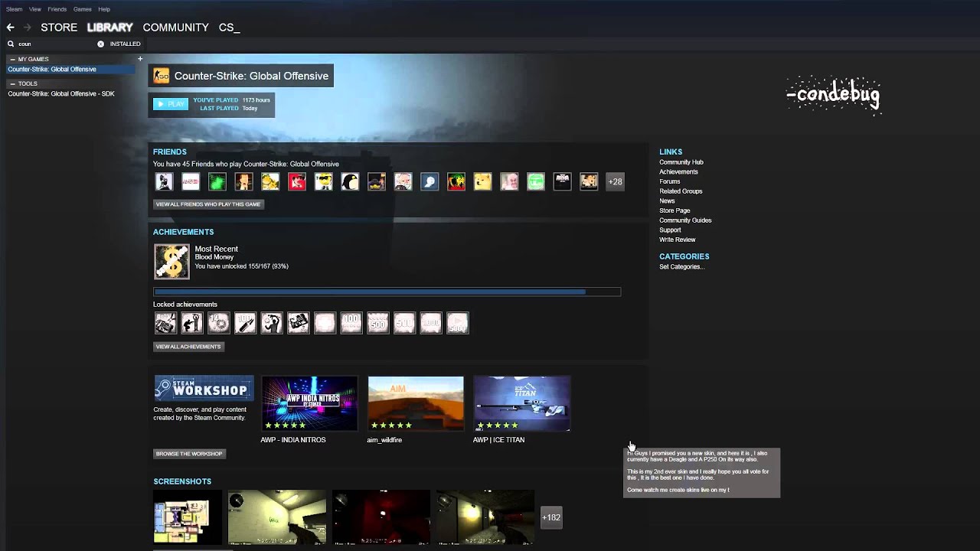Click View All Achievements button
980x551 pixels.
[x=188, y=347]
